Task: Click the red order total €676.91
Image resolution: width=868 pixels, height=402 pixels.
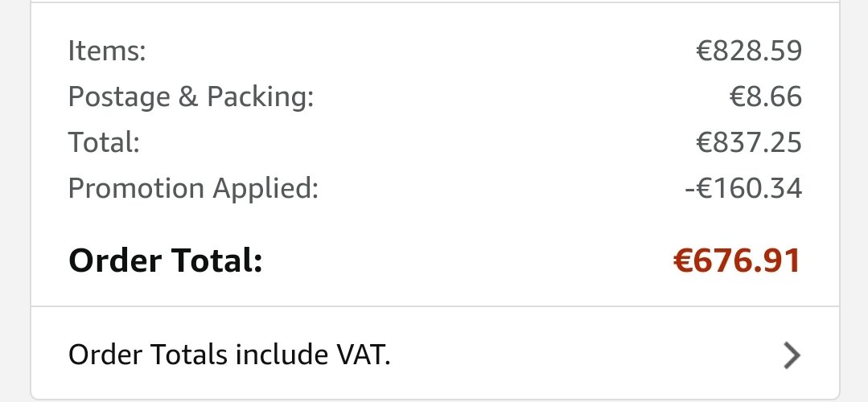Action: tap(737, 260)
